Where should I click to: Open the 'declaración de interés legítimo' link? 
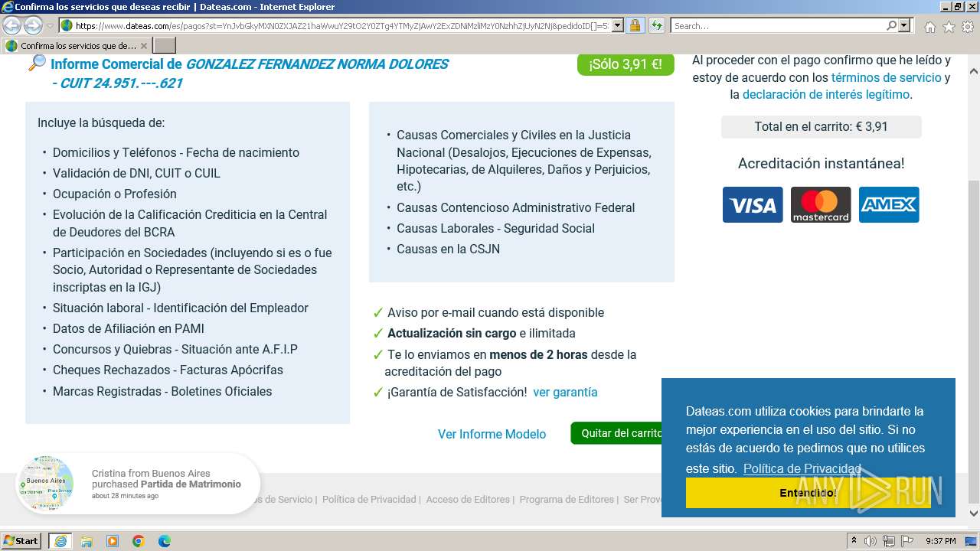pyautogui.click(x=826, y=95)
